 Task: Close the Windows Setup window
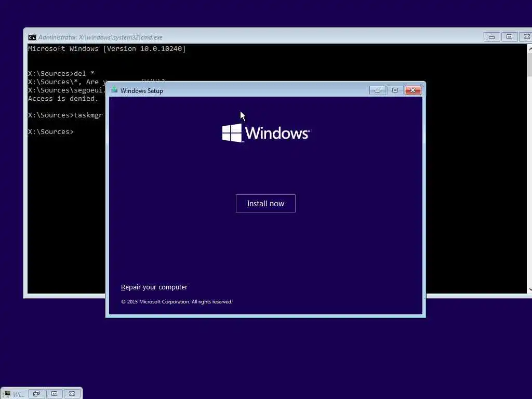pyautogui.click(x=413, y=90)
